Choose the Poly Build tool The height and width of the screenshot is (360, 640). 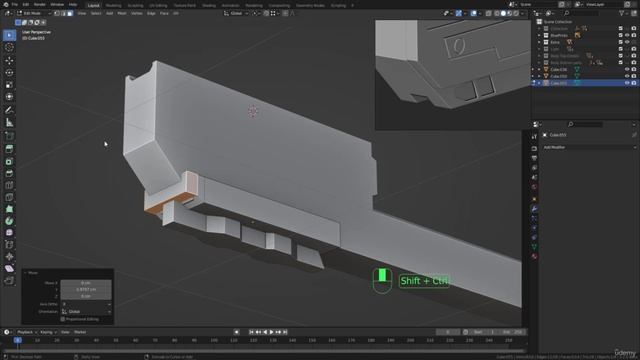point(9,209)
